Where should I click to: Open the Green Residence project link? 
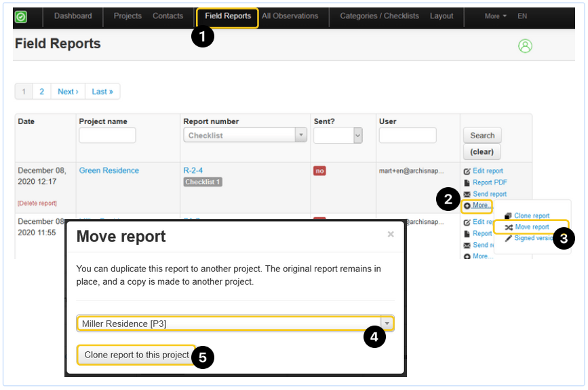pyautogui.click(x=109, y=171)
